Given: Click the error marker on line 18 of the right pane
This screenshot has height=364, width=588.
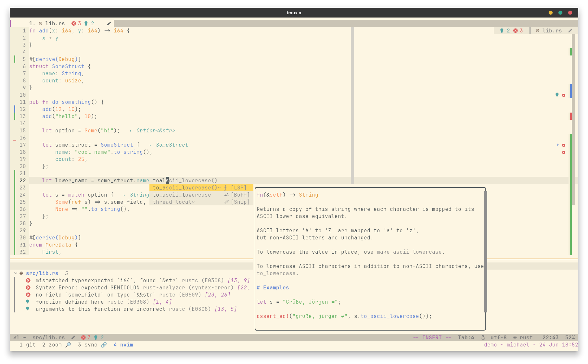Looking at the screenshot, I should click(564, 152).
